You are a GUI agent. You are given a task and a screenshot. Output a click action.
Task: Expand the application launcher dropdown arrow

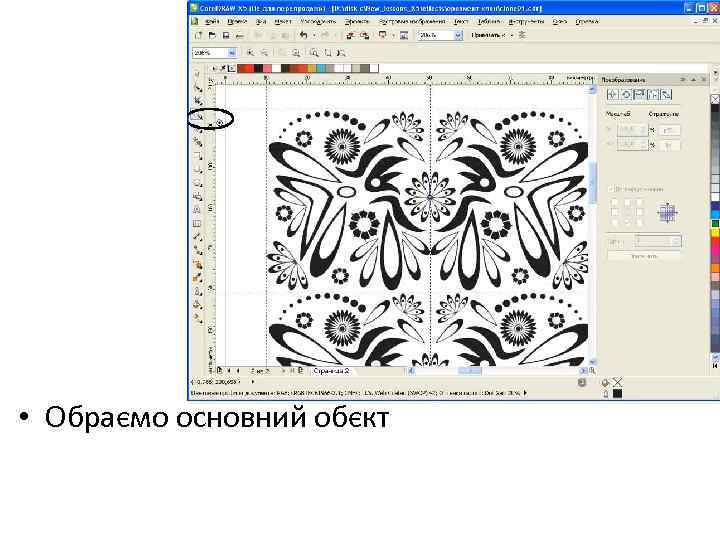pos(394,35)
